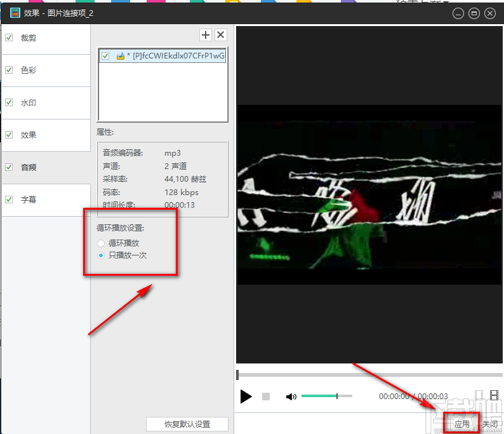Open the 音频 tab
504x434 pixels.
46,168
